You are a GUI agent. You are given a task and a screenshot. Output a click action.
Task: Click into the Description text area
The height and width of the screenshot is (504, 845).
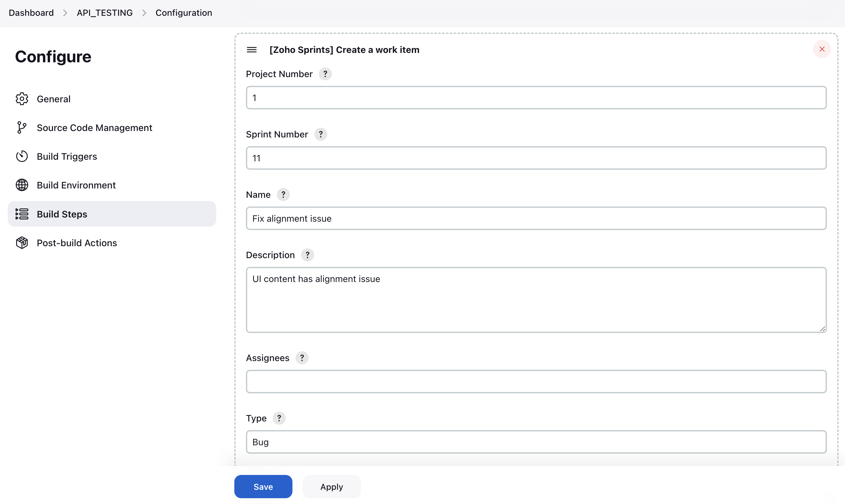536,300
